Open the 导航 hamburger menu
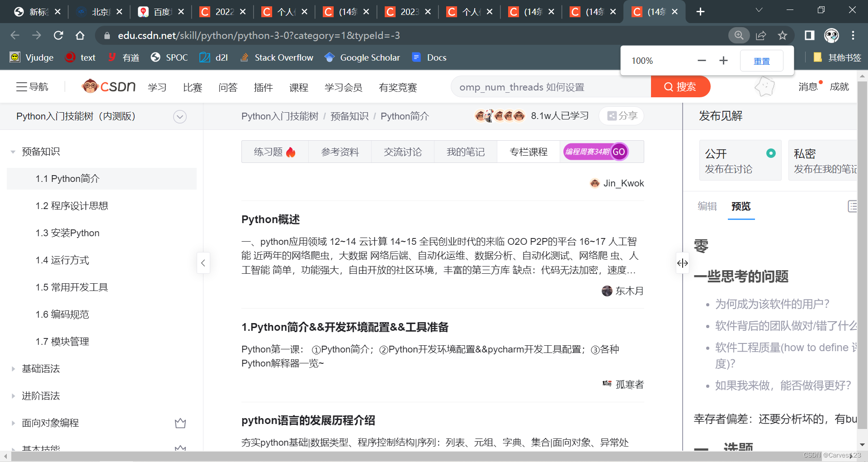The image size is (868, 462). 32,86
